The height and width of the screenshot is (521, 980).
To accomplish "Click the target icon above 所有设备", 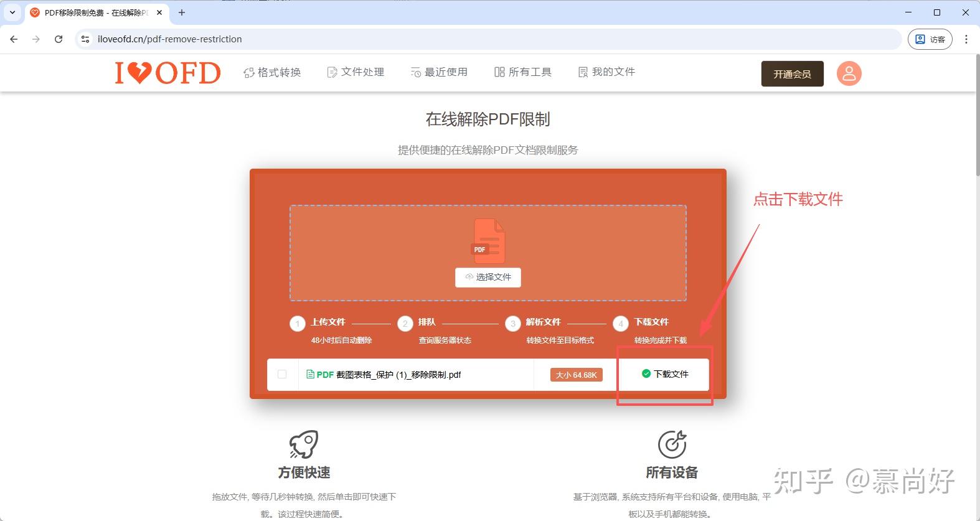I will click(672, 444).
